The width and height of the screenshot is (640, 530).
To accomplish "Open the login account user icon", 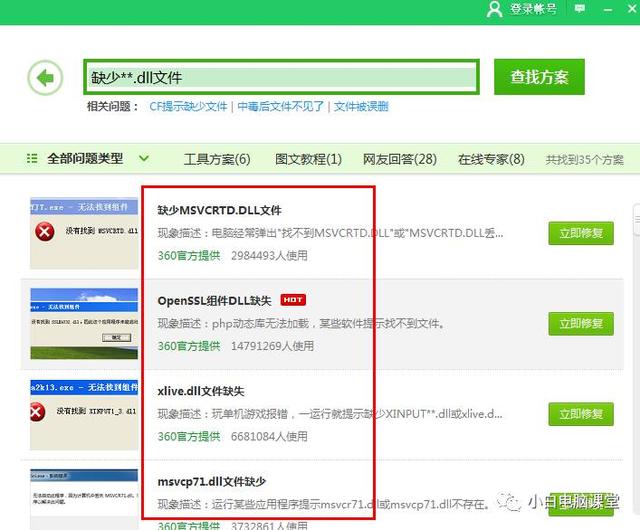I will (x=494, y=9).
